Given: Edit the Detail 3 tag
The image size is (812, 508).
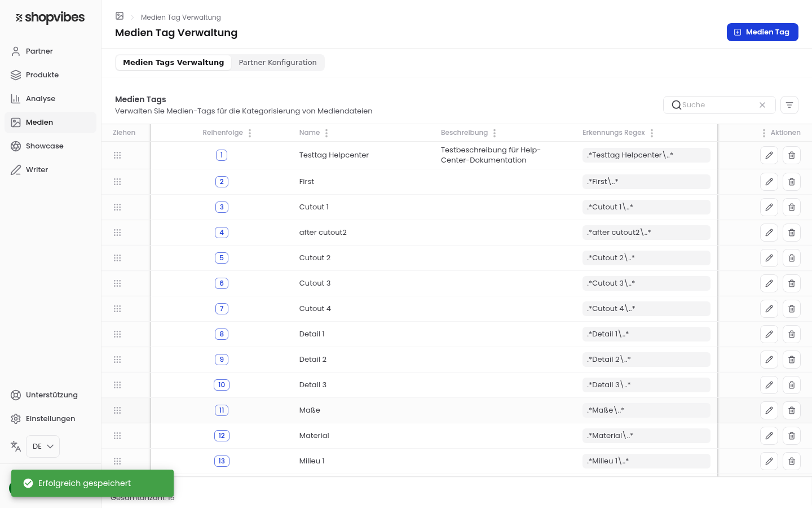Looking at the screenshot, I should pyautogui.click(x=769, y=385).
